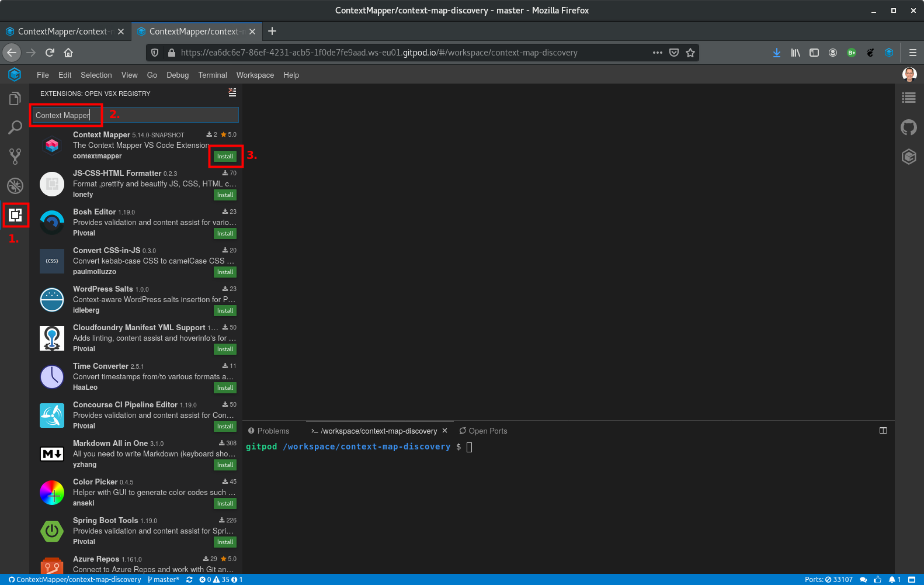924x585 pixels.
Task: Open Firefox page actions menu
Action: coord(658,53)
